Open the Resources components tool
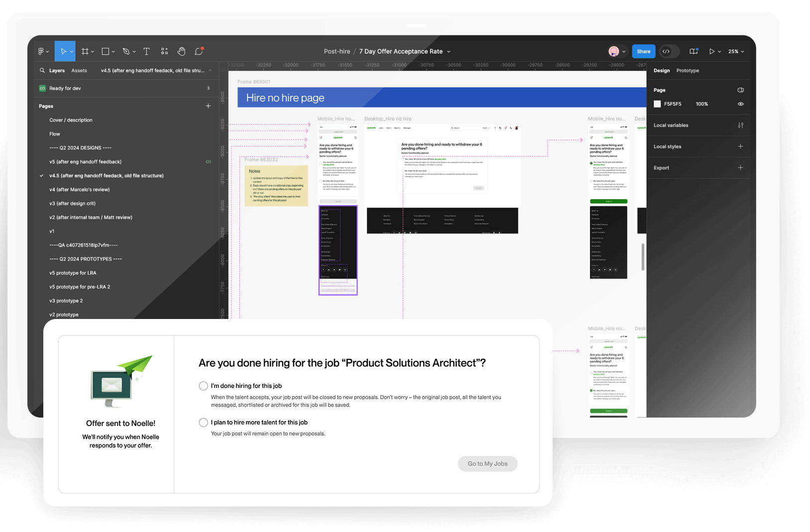This screenshot has width=810, height=532. [x=164, y=51]
